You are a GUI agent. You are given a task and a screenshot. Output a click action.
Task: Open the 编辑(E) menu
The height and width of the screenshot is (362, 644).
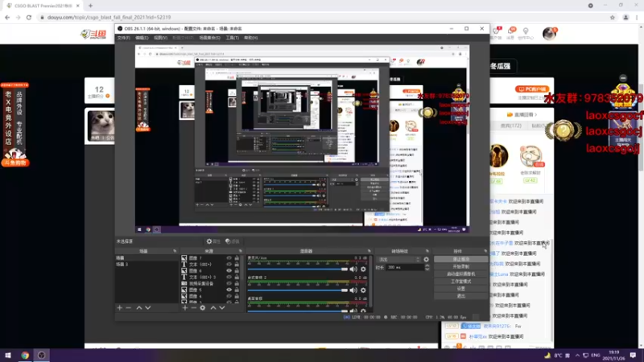click(x=142, y=38)
